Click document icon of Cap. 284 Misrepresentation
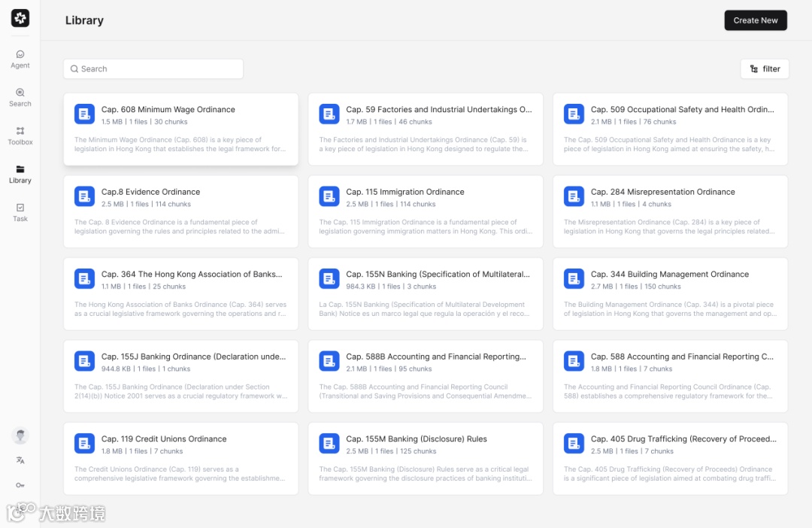 [574, 196]
